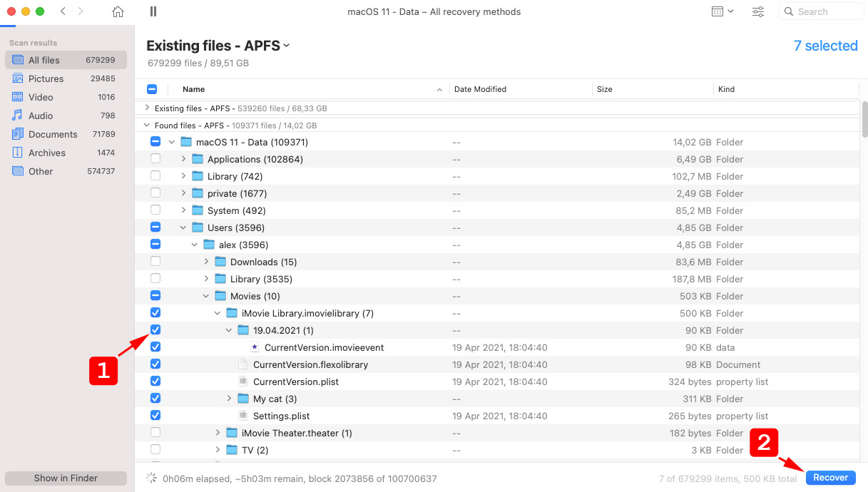Click the Show in Finder button
Screen dimensions: 868x492
coord(66,478)
